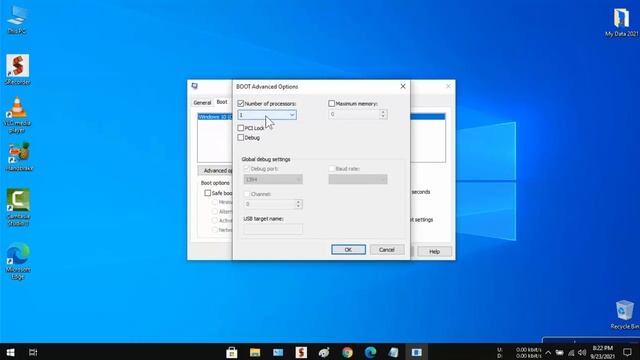Enable the Maximum memory checkbox

tap(331, 104)
